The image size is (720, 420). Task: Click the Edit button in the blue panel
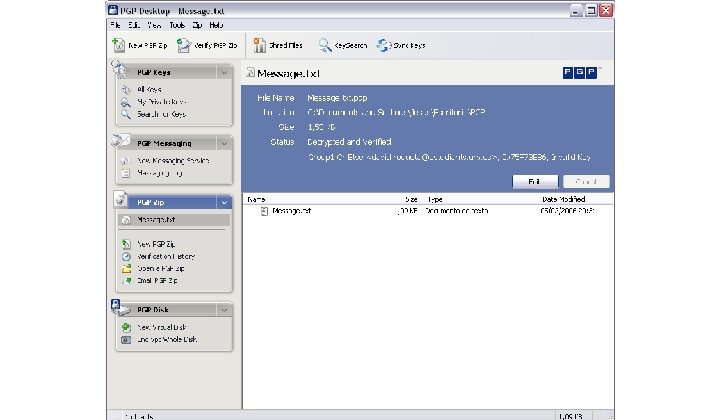tap(535, 182)
